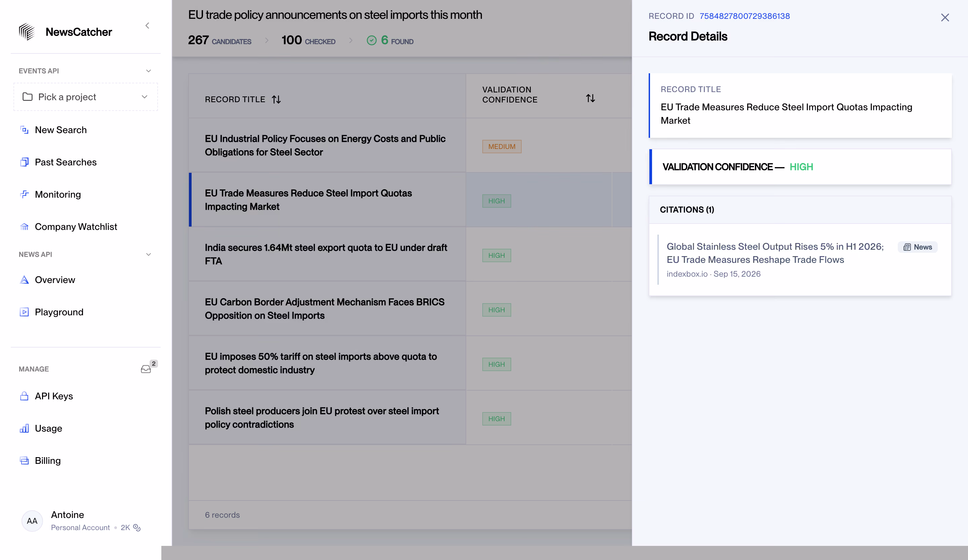Click record ID 7584827800729386138 link
The width and height of the screenshot is (968, 560).
744,16
